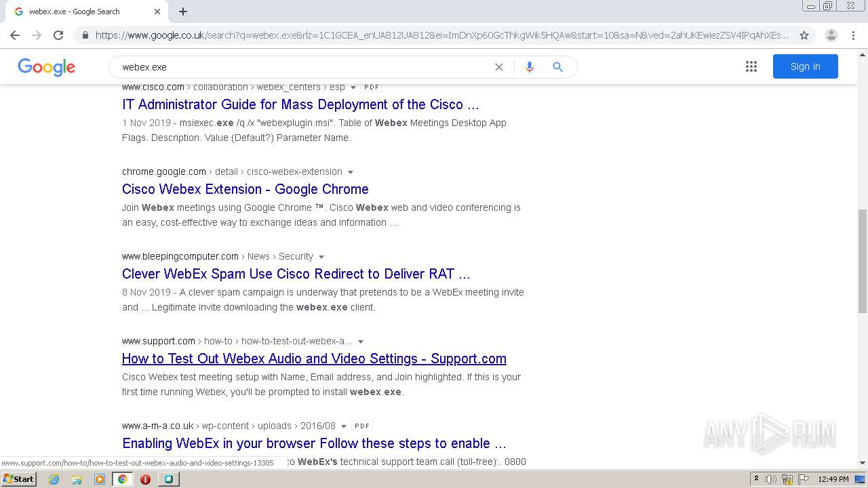Close the webex.exe Google Search tab
Screen dimensions: 868x488
[x=157, y=12]
